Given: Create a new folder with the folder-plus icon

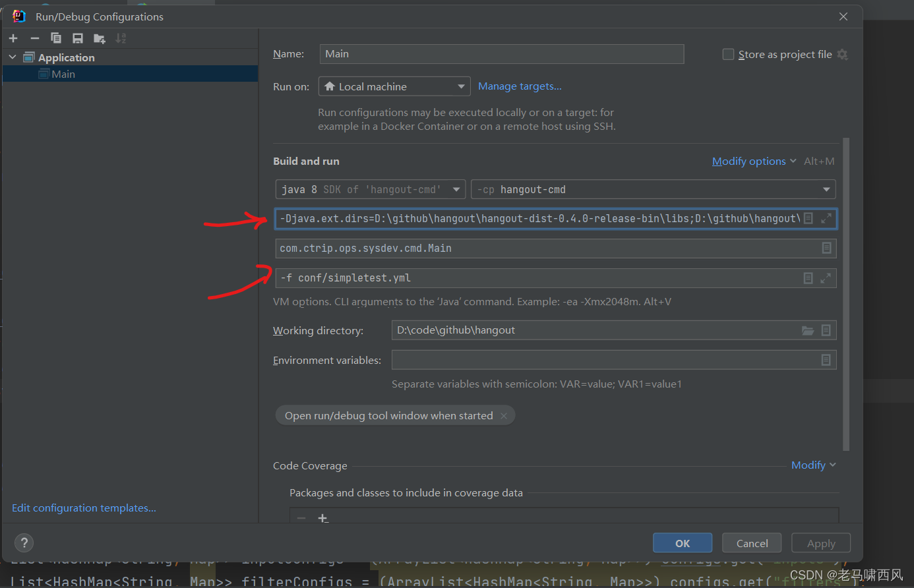Looking at the screenshot, I should click(x=100, y=39).
